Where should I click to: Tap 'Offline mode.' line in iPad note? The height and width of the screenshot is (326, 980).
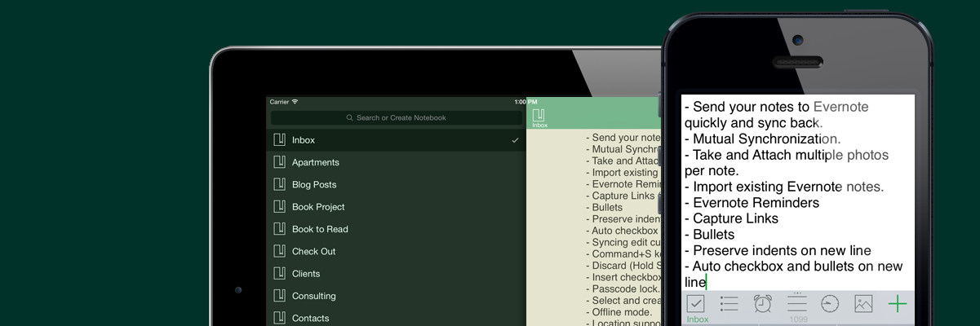(x=619, y=312)
